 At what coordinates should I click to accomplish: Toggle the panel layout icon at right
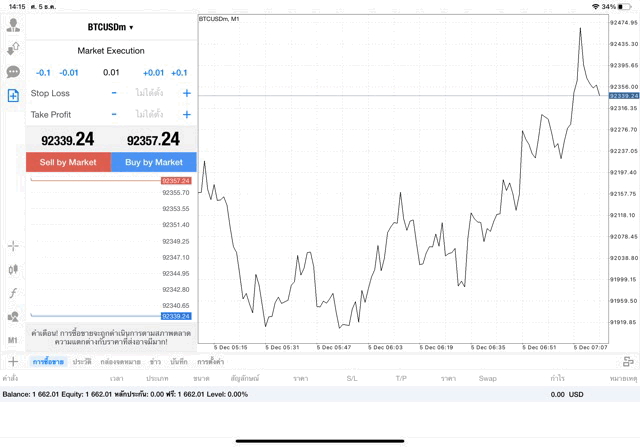click(x=628, y=362)
